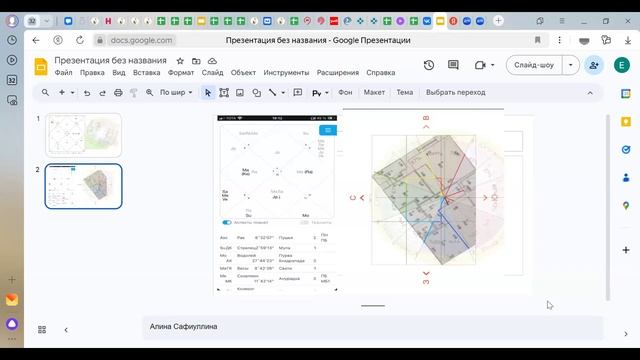640x360 pixels.
Task: Click the docs.google.com address bar
Action: click(141, 40)
